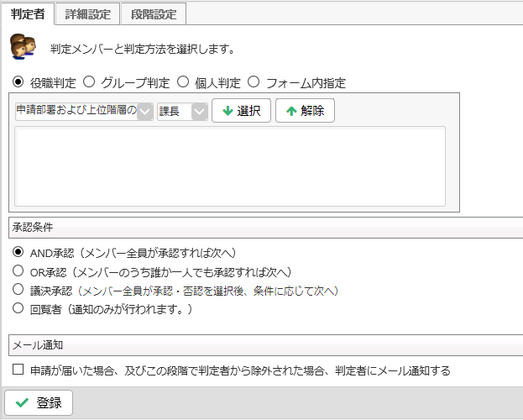Choose AND承認 approval condition
Viewport: 523px width, 420px height.
tap(18, 252)
